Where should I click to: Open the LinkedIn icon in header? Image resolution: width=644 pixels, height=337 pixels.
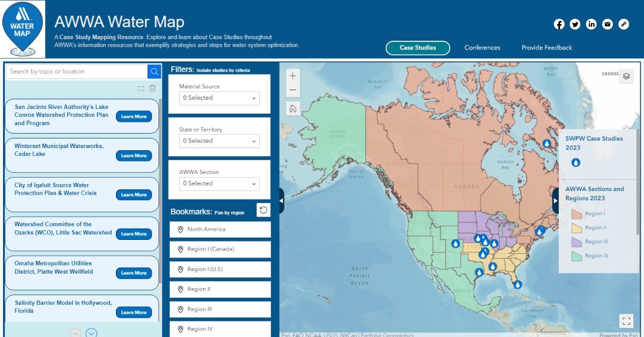click(591, 24)
